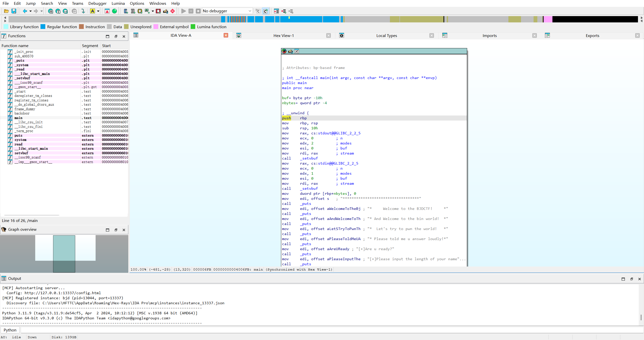The image size is (644, 340).
Task: Terminate the debugger process stop button
Action: click(x=198, y=11)
